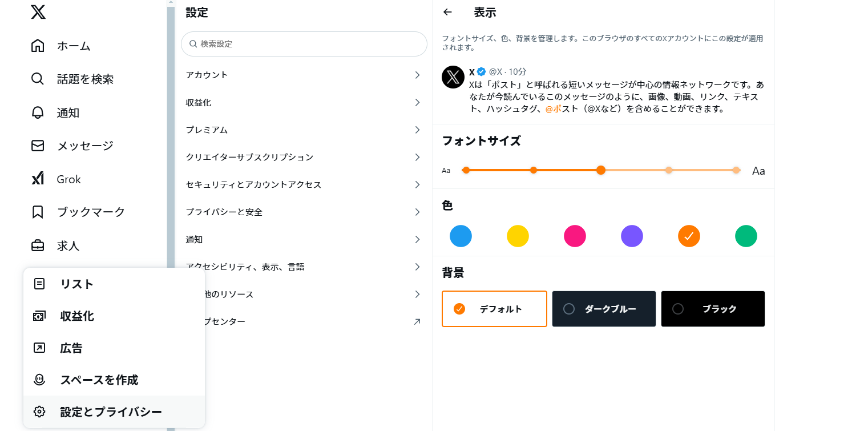The image size is (868, 431).
Task: Select the デフォルト background option
Action: pyautogui.click(x=494, y=309)
